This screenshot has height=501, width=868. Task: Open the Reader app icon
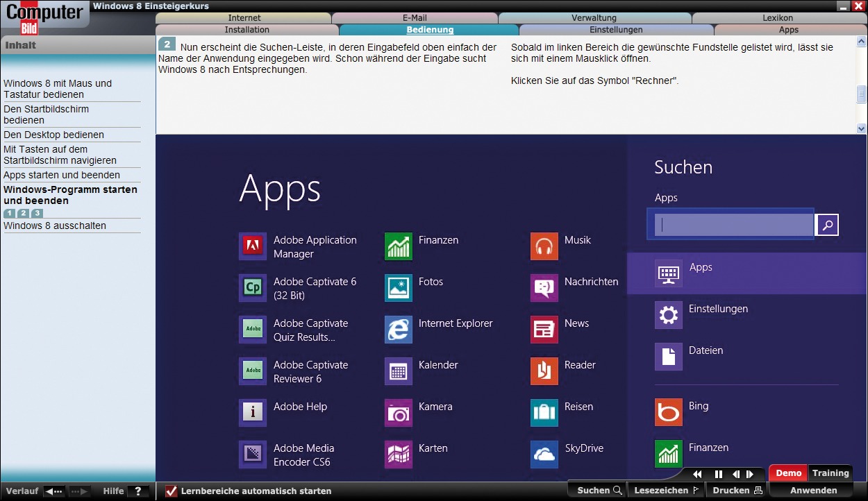pyautogui.click(x=544, y=371)
